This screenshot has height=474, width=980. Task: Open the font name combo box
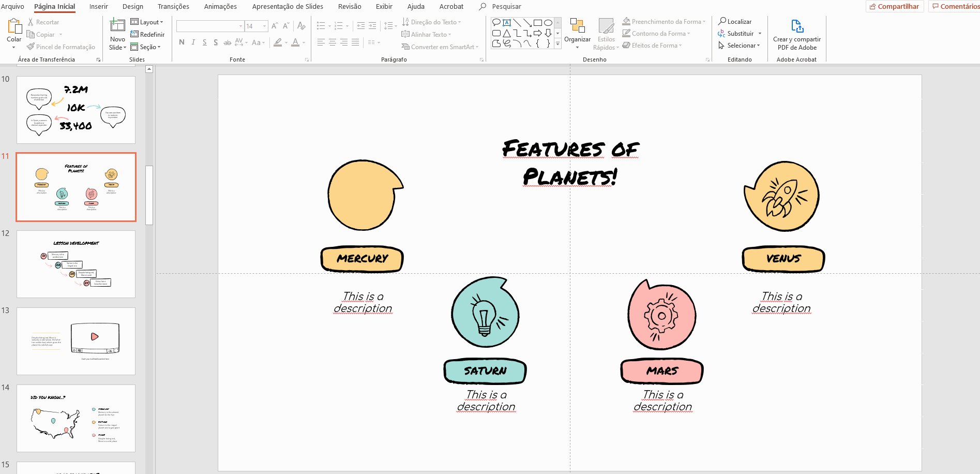tap(210, 26)
